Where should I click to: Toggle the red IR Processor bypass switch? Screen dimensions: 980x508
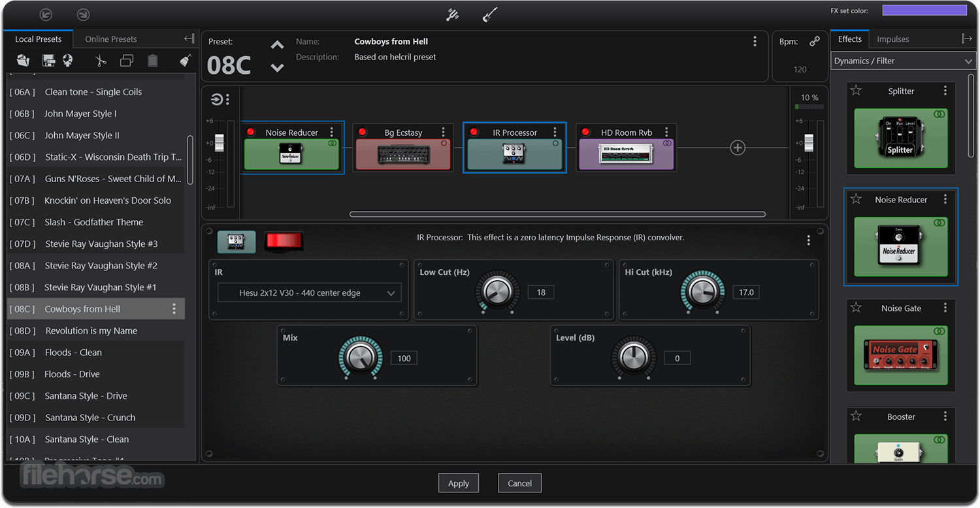click(x=284, y=242)
